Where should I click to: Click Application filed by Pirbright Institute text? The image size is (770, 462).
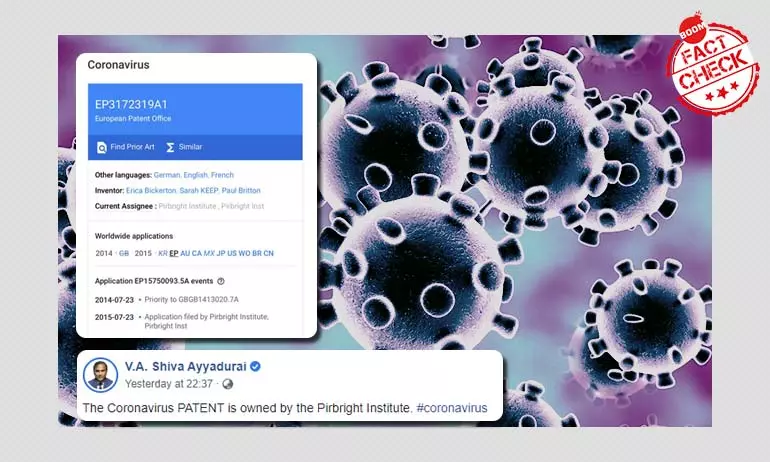pos(207,321)
